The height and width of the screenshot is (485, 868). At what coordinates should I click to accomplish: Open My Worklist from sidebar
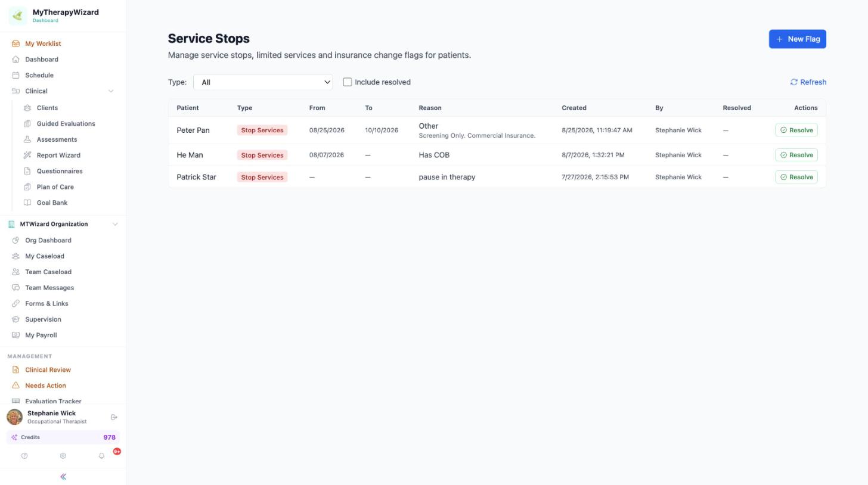pyautogui.click(x=43, y=43)
